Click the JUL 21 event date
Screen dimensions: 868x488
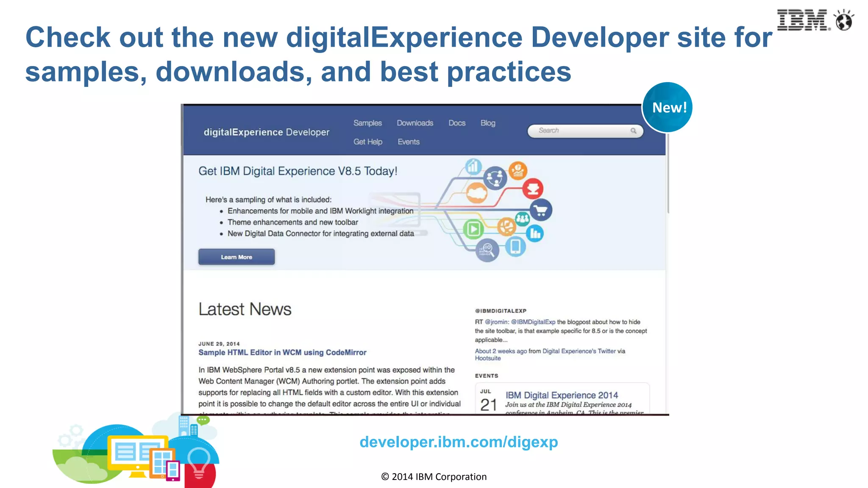click(488, 400)
